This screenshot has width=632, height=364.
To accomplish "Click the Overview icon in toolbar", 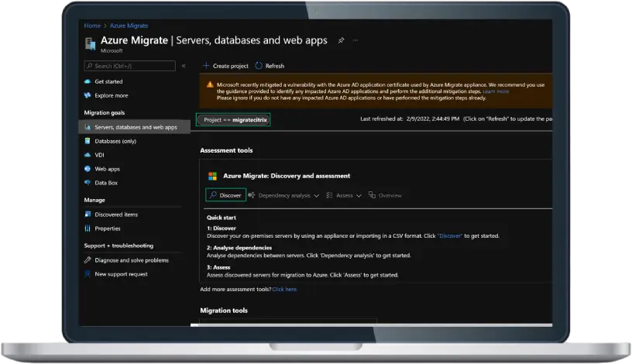I will pos(372,194).
